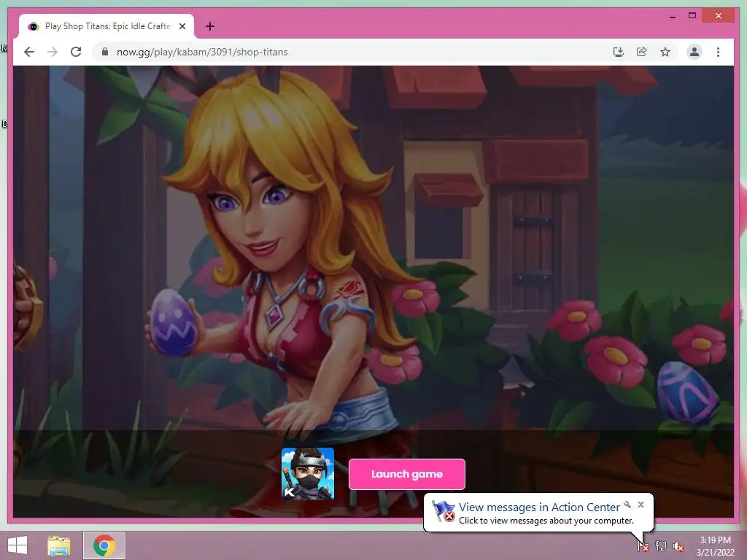Open Chrome's three-dot menu
The width and height of the screenshot is (747, 560).
click(718, 52)
